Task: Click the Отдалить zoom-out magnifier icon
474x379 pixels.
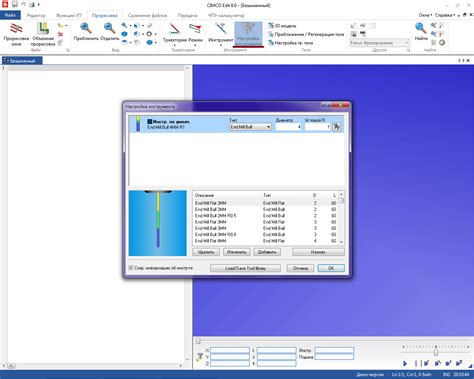Action: click(109, 28)
